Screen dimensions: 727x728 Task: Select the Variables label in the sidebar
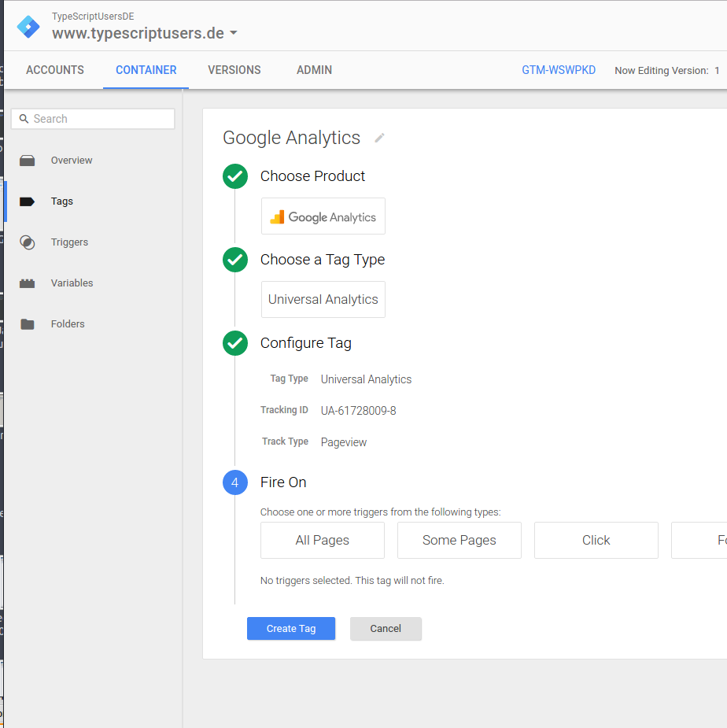72,283
